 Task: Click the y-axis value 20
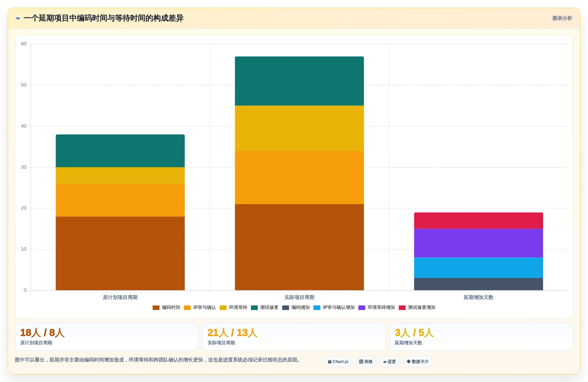point(24,208)
